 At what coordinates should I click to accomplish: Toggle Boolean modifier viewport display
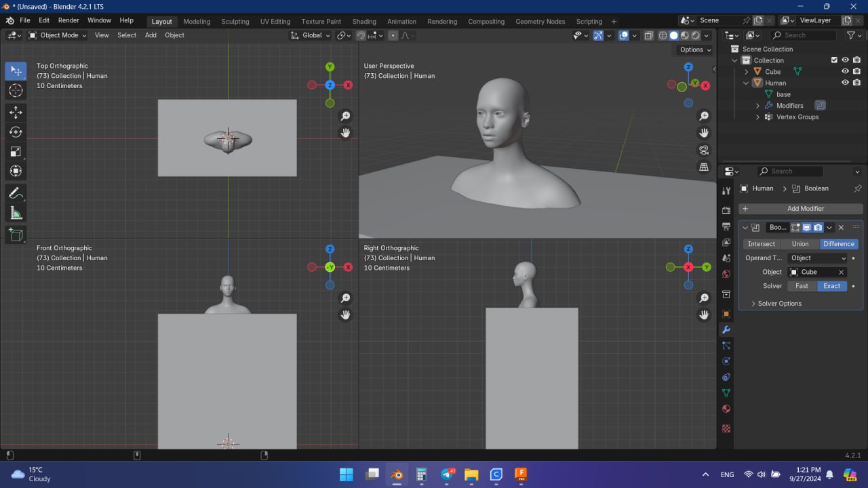click(x=807, y=228)
